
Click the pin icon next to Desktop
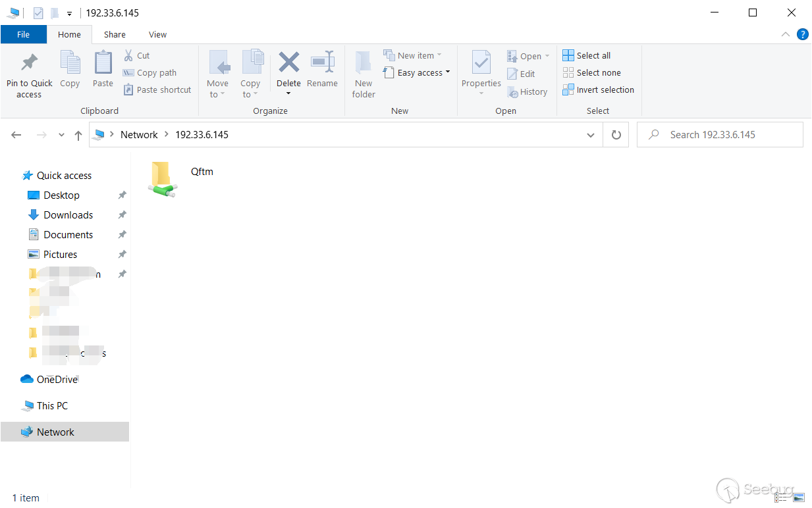(122, 195)
